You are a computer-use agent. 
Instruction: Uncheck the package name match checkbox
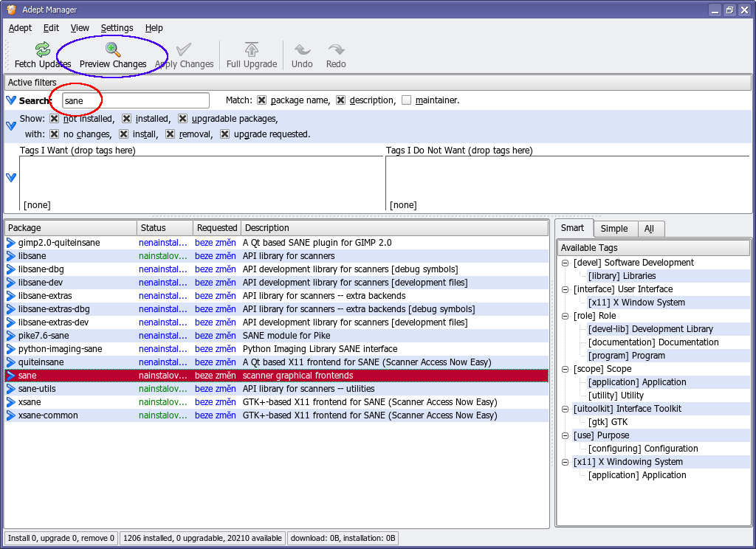coord(261,100)
